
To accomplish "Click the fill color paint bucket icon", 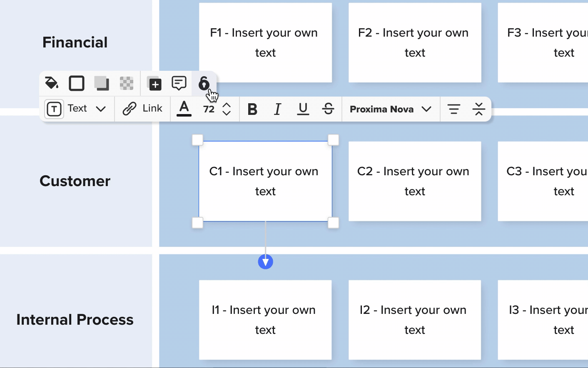I will 52,83.
